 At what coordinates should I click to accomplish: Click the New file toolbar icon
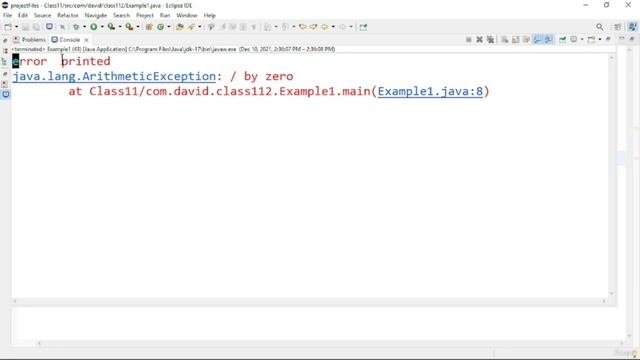click(x=8, y=27)
